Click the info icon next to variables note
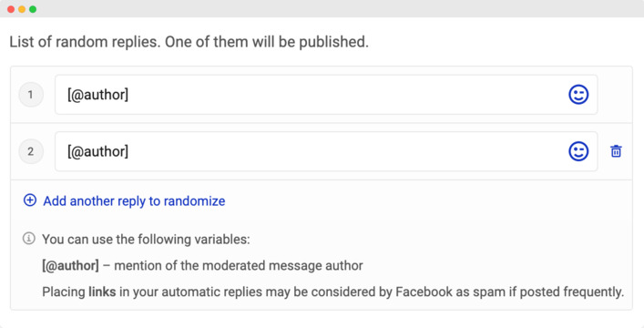The image size is (644, 328). pos(29,239)
